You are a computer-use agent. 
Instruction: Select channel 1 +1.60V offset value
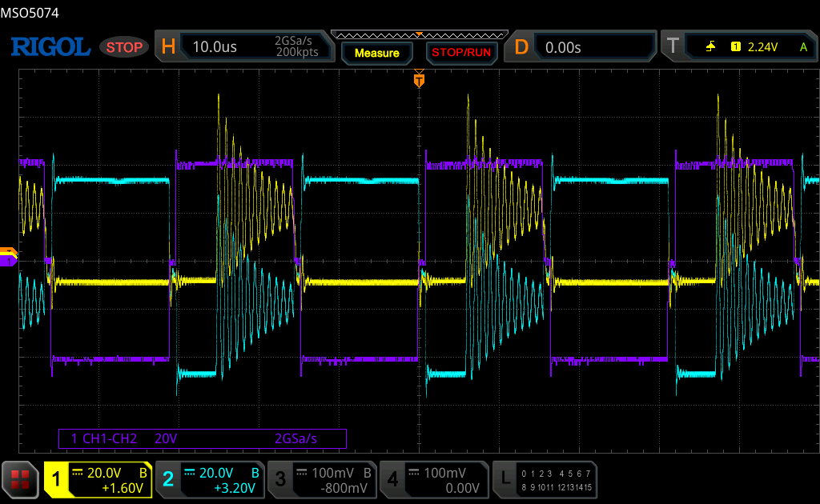click(x=123, y=488)
